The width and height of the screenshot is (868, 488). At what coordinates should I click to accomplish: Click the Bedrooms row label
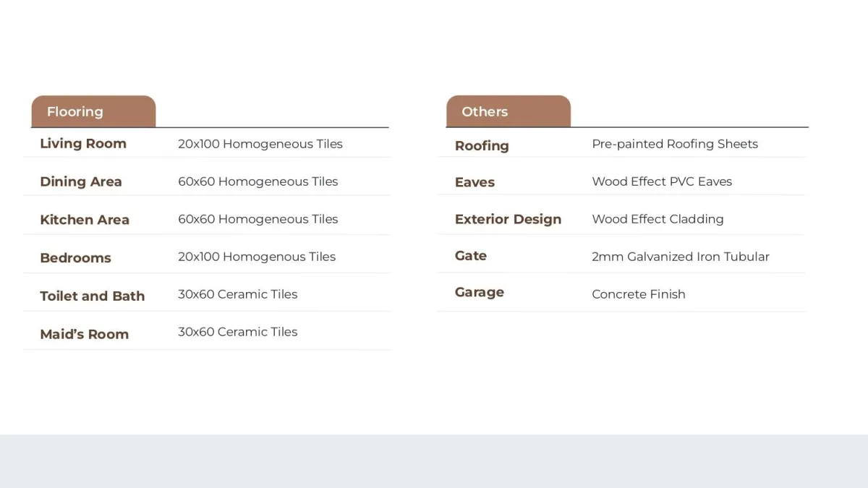[75, 258]
